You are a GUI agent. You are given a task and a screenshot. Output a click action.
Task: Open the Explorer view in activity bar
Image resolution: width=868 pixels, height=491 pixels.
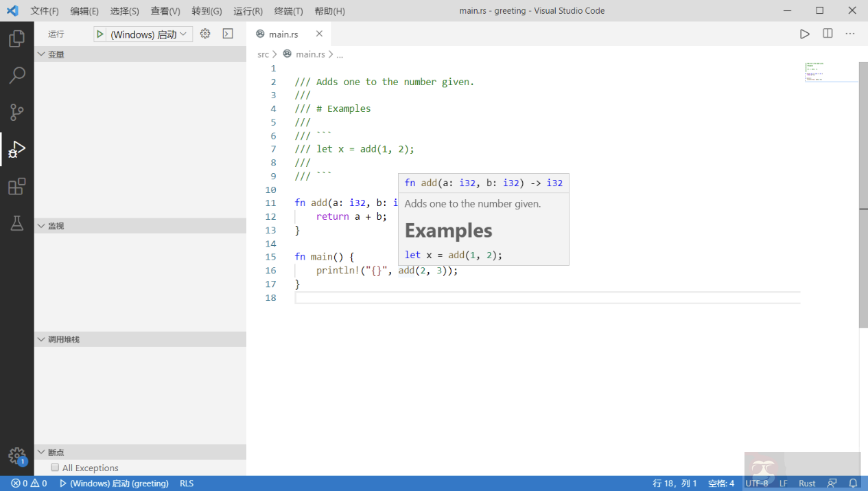(16, 38)
